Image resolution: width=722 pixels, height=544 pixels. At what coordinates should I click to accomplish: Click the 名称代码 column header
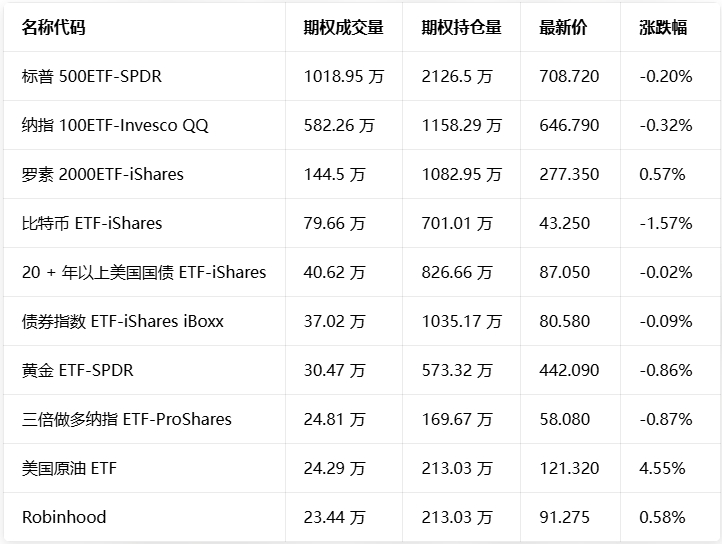(x=53, y=27)
